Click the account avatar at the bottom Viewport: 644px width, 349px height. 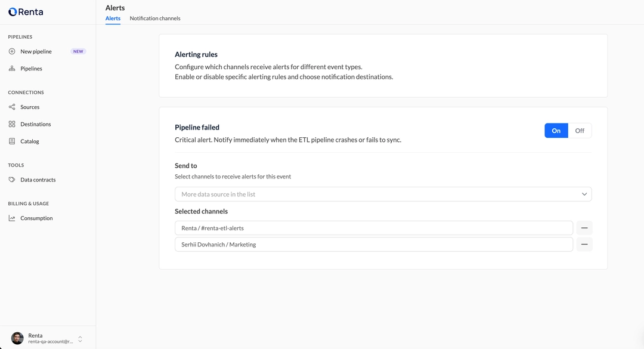pos(17,338)
